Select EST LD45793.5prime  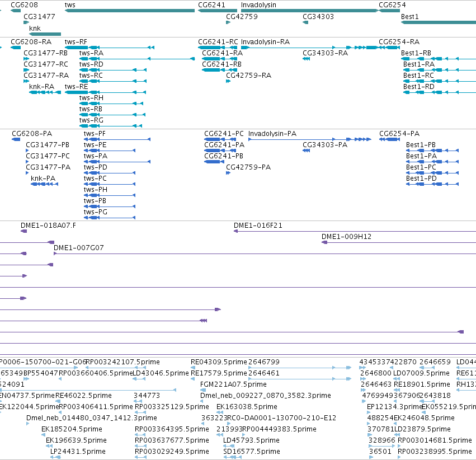[x=229, y=446]
